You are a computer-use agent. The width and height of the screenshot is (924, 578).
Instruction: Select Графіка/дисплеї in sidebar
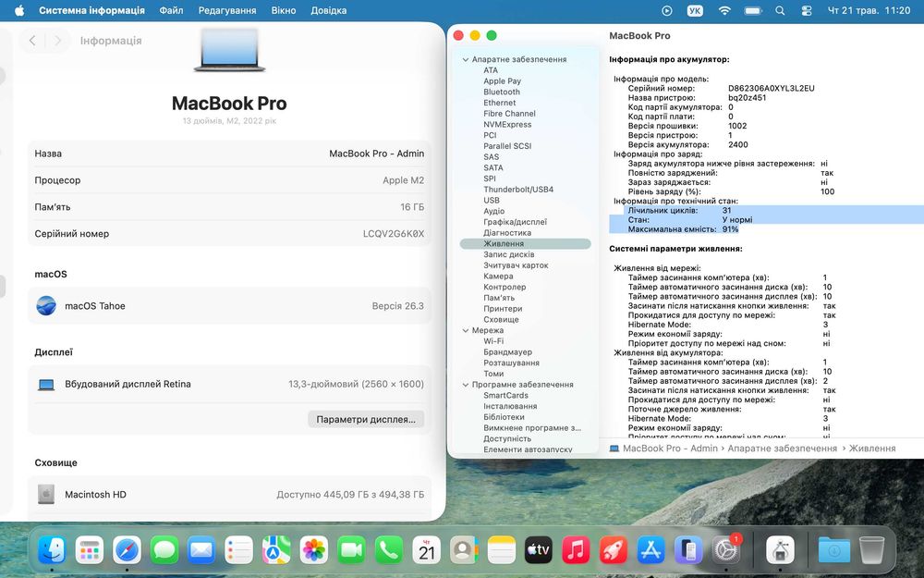(x=515, y=222)
